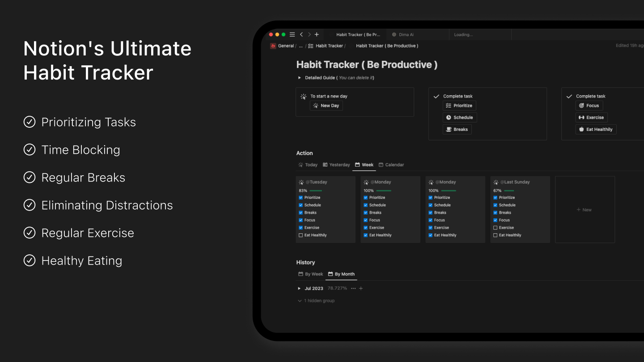644x362 pixels.
Task: Click the 78.727% value beside Jul 2023
Action: tap(337, 288)
